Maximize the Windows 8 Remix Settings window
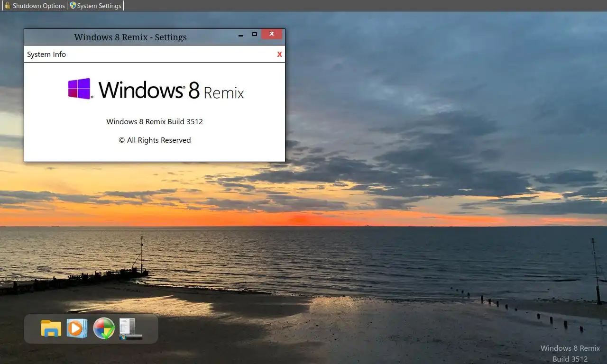Screen dimensions: 607x364 (255, 34)
